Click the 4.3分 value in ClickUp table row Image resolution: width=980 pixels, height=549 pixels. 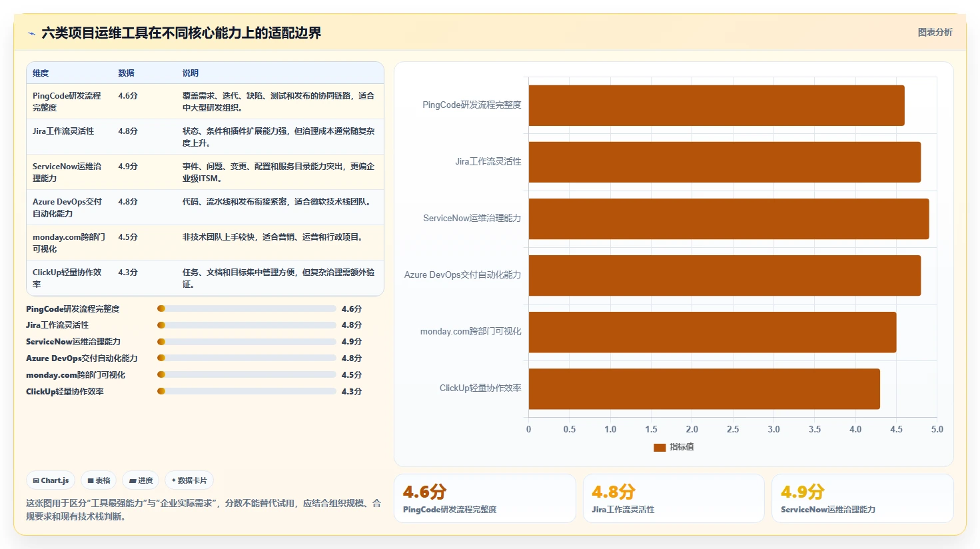[128, 272]
